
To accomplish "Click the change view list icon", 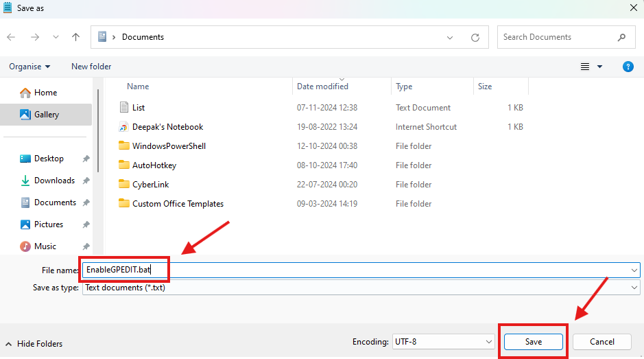I will pos(585,67).
